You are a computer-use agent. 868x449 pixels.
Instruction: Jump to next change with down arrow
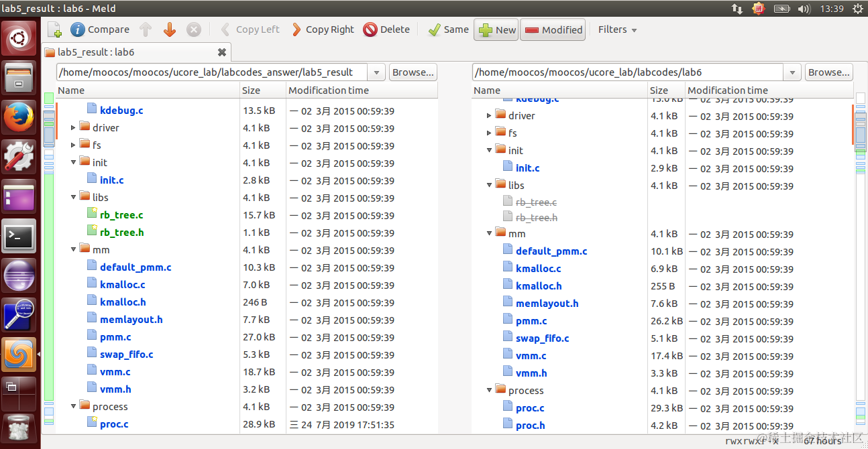click(x=169, y=29)
